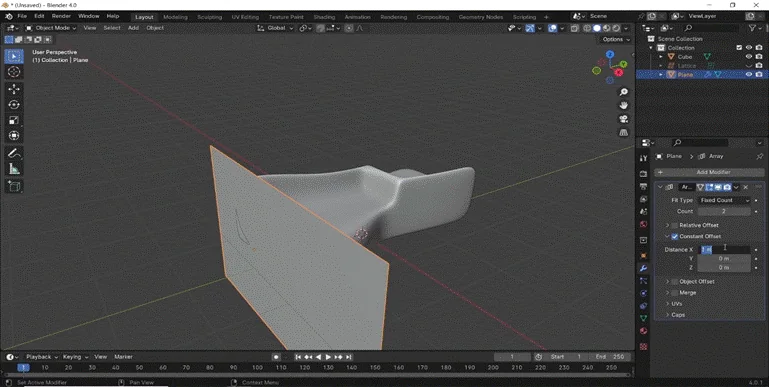Disable Cube render camera icon
Screen dimensions: 769x387
coord(759,57)
